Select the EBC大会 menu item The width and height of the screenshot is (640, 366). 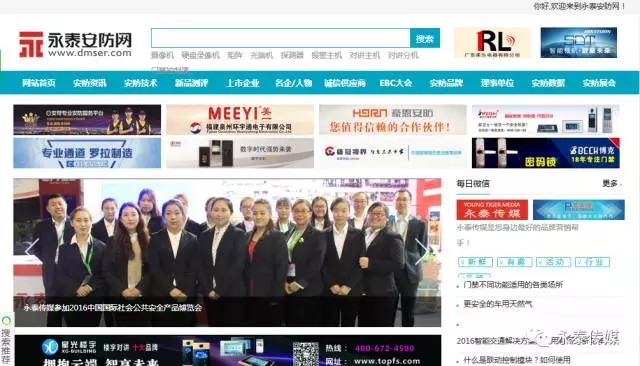pos(396,83)
